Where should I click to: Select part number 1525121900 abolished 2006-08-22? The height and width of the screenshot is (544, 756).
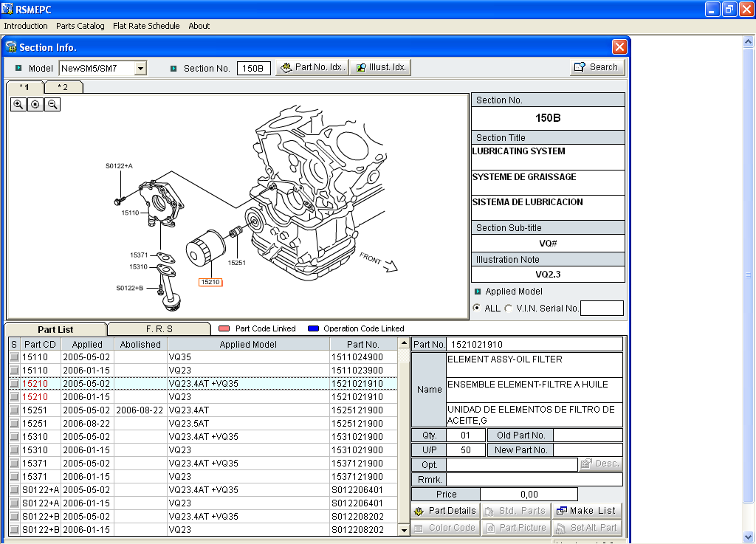203,410
